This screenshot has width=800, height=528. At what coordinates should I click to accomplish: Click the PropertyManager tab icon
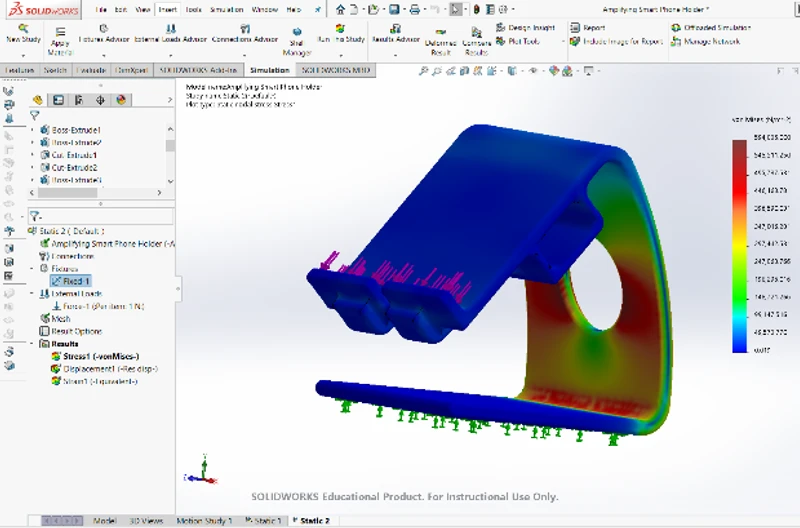tap(58, 100)
